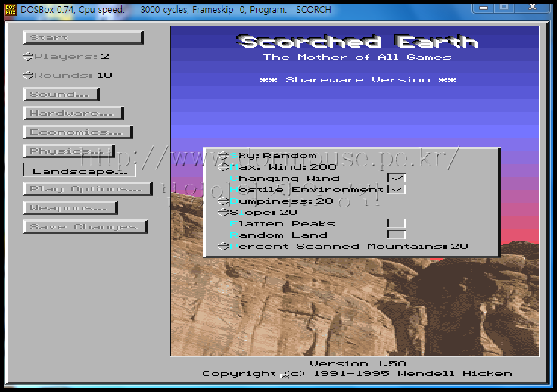
Task: Click 'Max. Wind: 200' value text
Action: click(283, 167)
